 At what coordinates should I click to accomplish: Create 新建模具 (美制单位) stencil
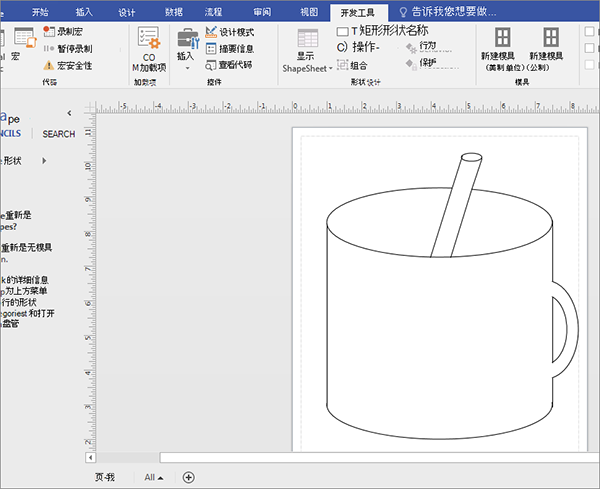502,40
